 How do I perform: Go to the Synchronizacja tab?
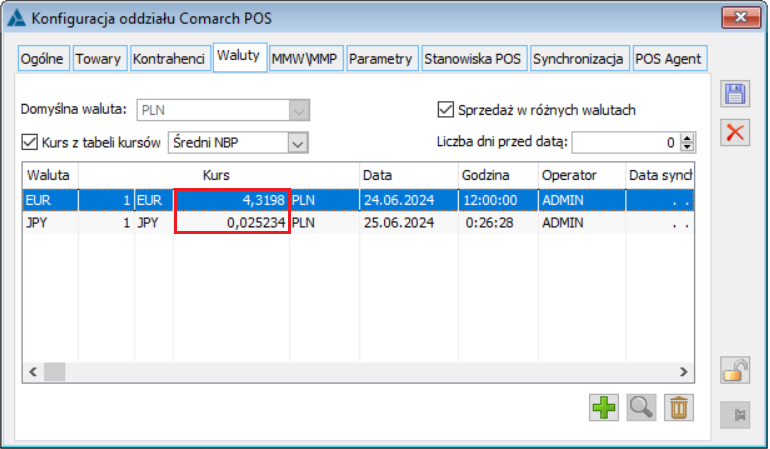tap(578, 58)
